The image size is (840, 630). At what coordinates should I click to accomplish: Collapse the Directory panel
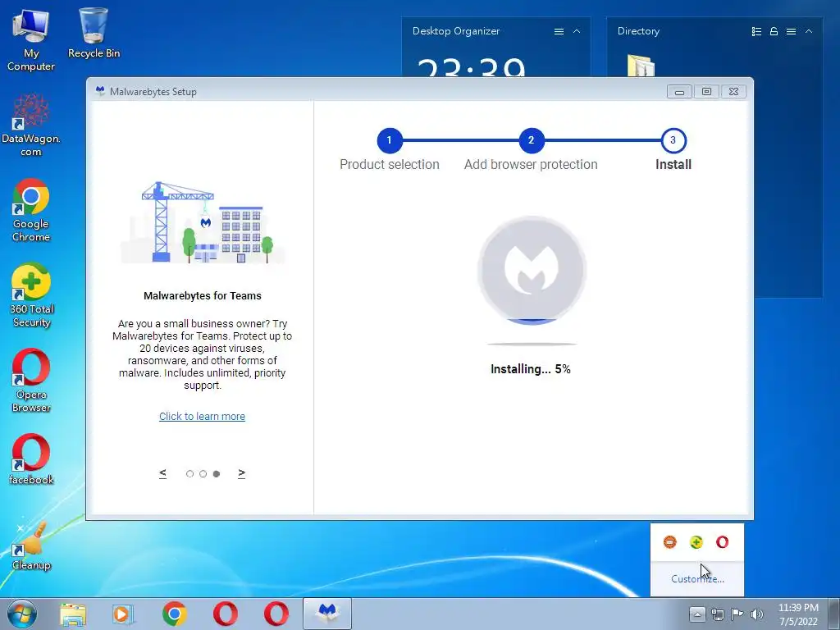coord(808,32)
